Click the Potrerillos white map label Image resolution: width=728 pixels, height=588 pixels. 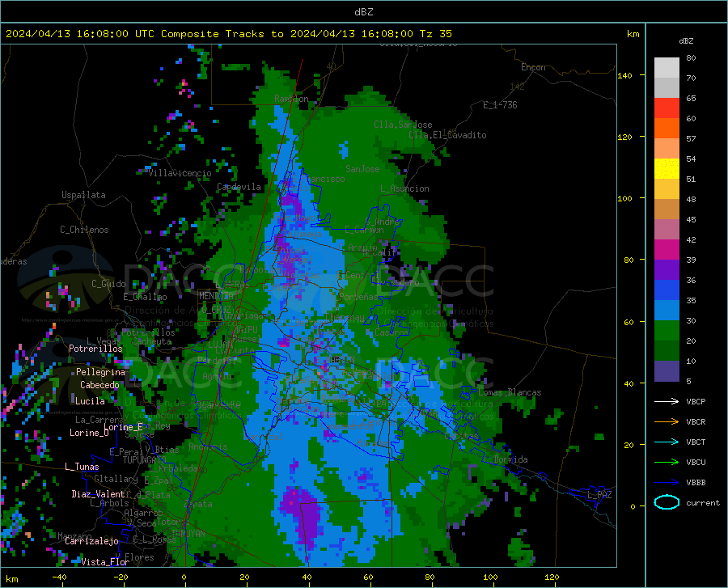(95, 349)
